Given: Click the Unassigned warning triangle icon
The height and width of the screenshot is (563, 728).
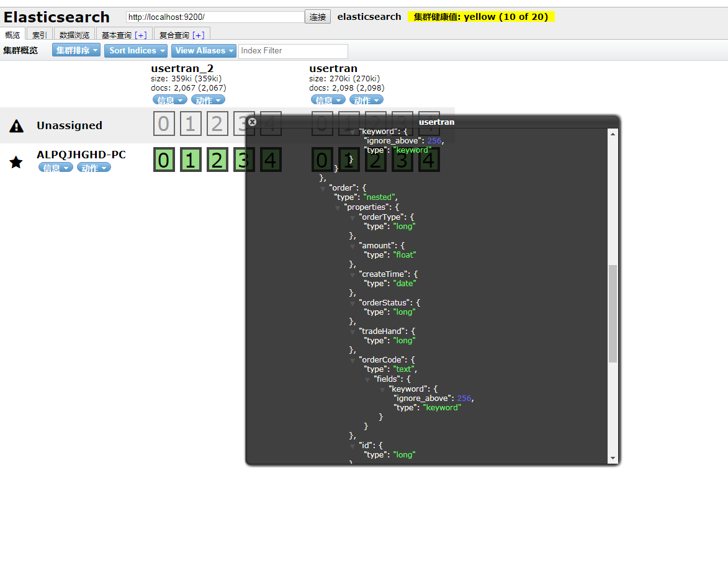Looking at the screenshot, I should pos(17,126).
